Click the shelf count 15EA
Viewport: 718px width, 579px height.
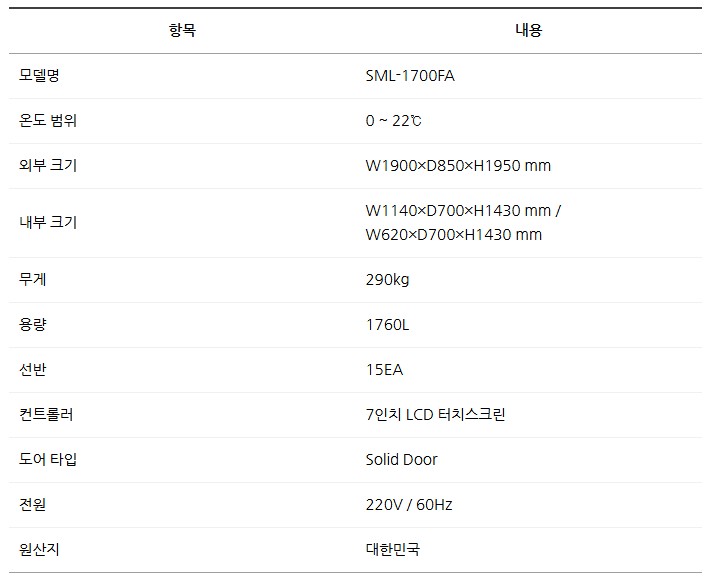pyautogui.click(x=385, y=370)
